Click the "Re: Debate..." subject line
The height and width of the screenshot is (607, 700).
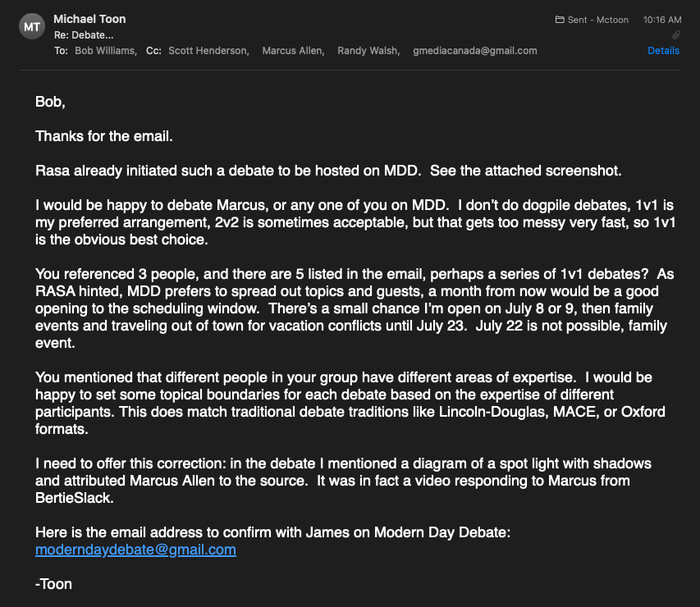[x=84, y=35]
